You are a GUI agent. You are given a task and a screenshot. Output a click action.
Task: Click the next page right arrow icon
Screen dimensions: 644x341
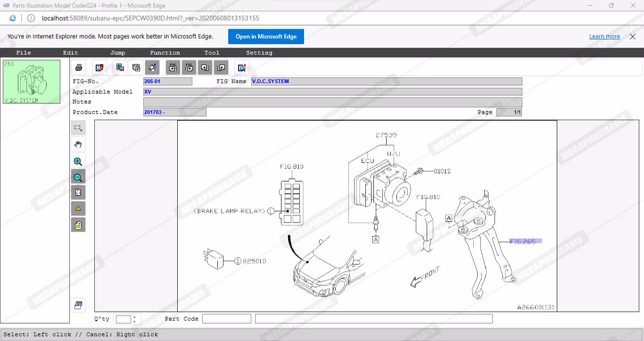pyautogui.click(x=221, y=67)
